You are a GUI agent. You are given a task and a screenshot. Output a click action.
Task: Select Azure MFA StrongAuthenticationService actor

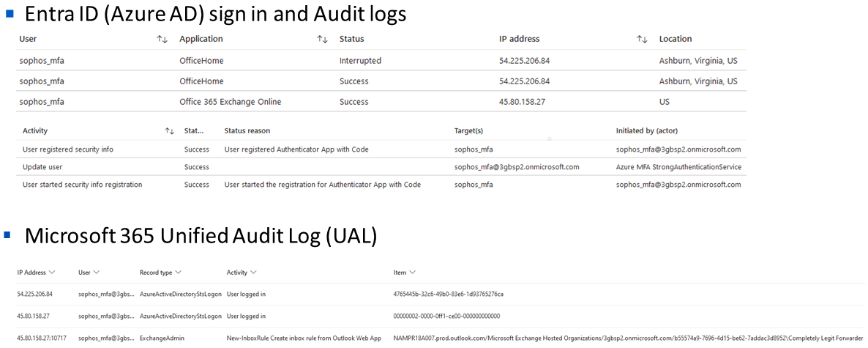pos(678,167)
